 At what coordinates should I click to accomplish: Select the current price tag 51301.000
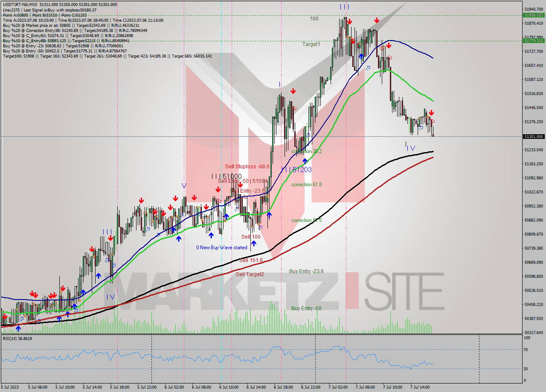pos(534,137)
